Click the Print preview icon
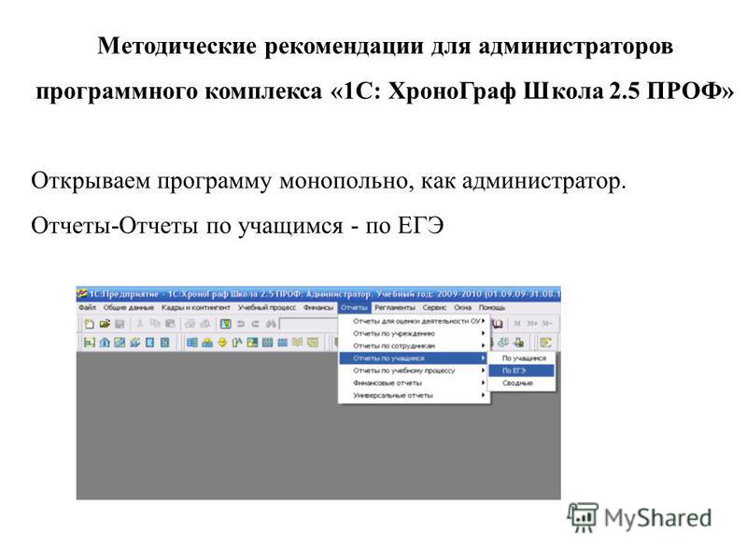The image size is (747, 560). tap(205, 324)
